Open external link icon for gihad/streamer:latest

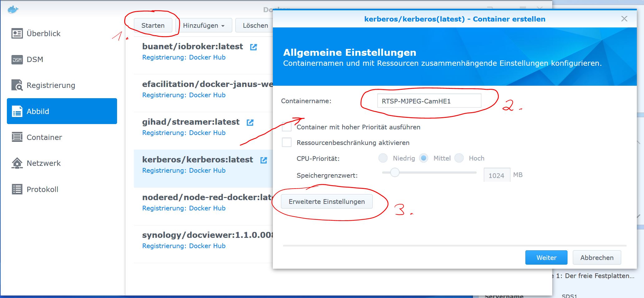point(250,123)
